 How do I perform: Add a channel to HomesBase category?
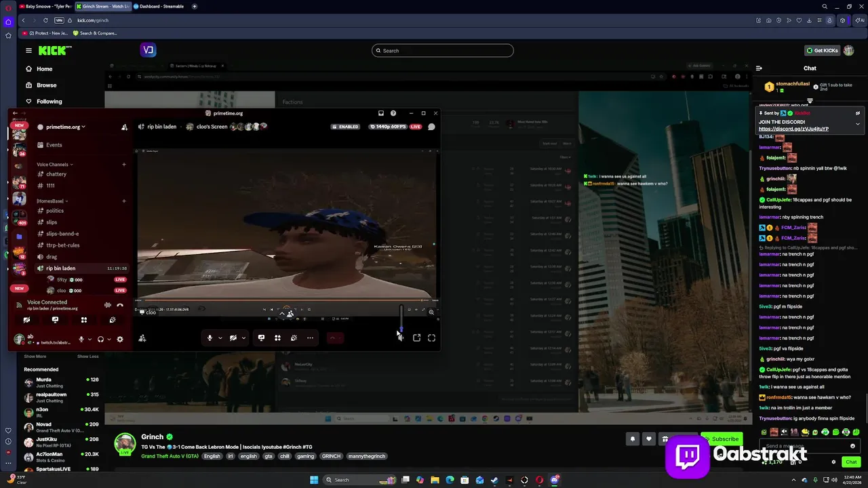tap(123, 201)
